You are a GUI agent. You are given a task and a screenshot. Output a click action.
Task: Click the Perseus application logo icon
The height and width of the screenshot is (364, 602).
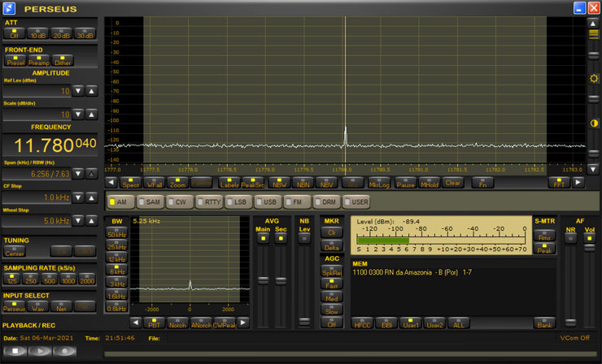point(9,8)
